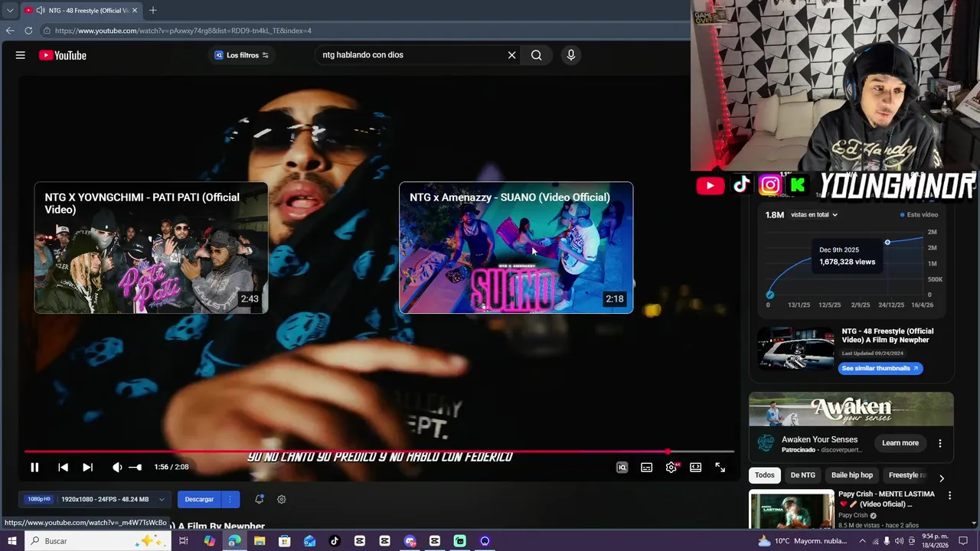Reload the page
The width and height of the screenshot is (980, 551).
(x=28, y=31)
